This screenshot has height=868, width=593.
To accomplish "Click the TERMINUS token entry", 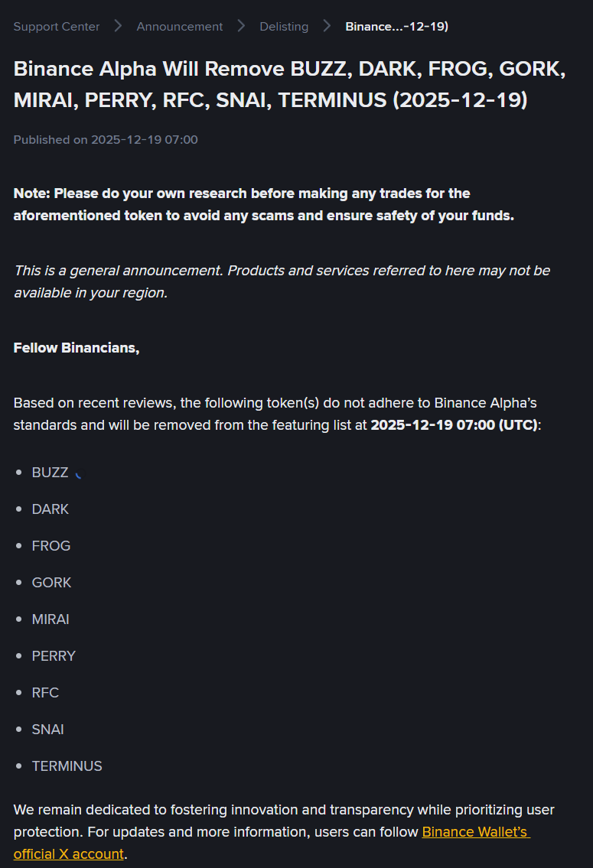I will (67, 766).
